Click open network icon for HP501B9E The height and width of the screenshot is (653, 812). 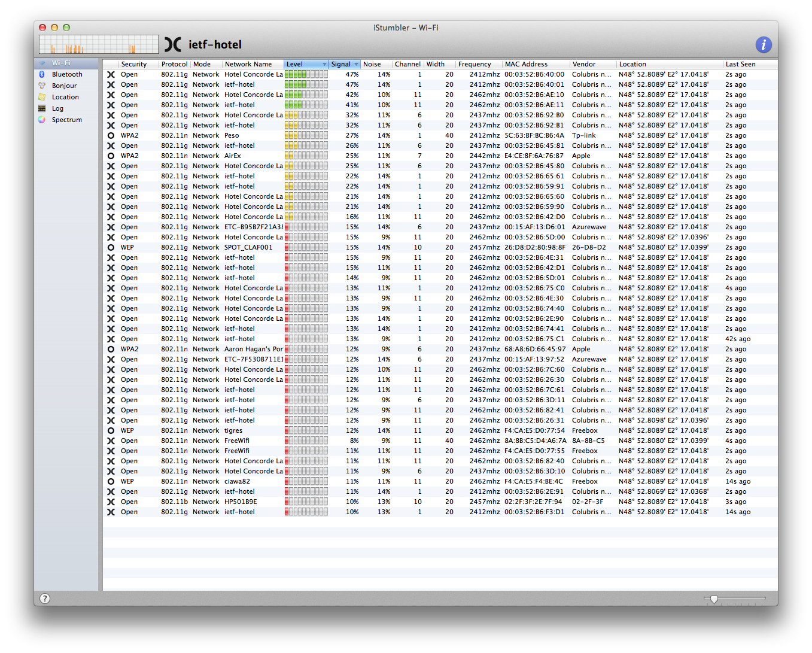coord(111,502)
